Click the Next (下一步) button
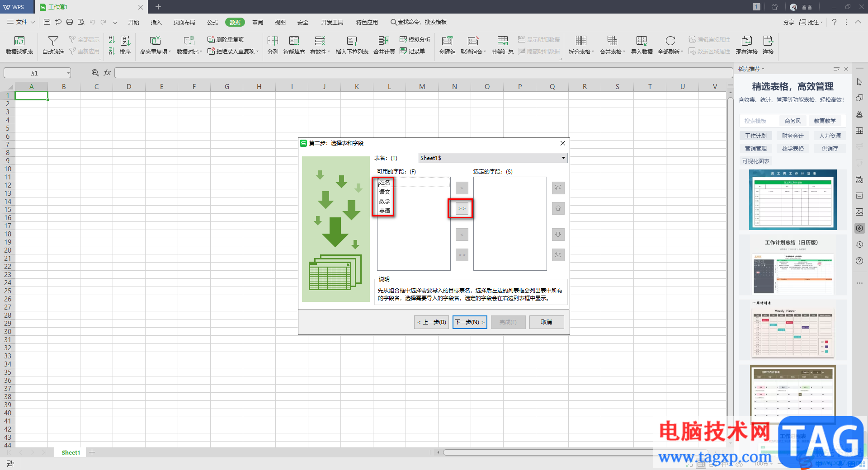 point(470,322)
